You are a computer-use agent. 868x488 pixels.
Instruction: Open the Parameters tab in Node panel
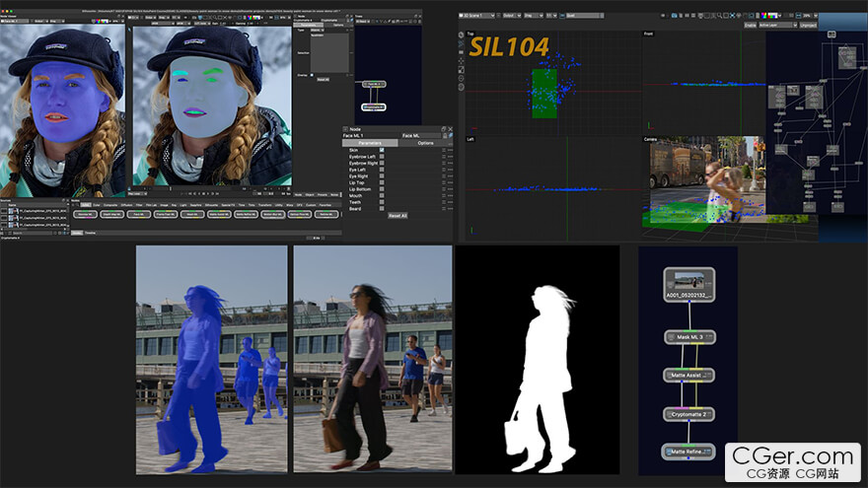click(370, 143)
